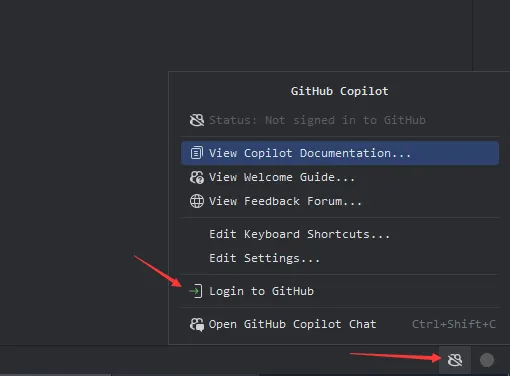Click the document icon beside View Copilot Documentation
This screenshot has width=510, height=376.
[196, 153]
